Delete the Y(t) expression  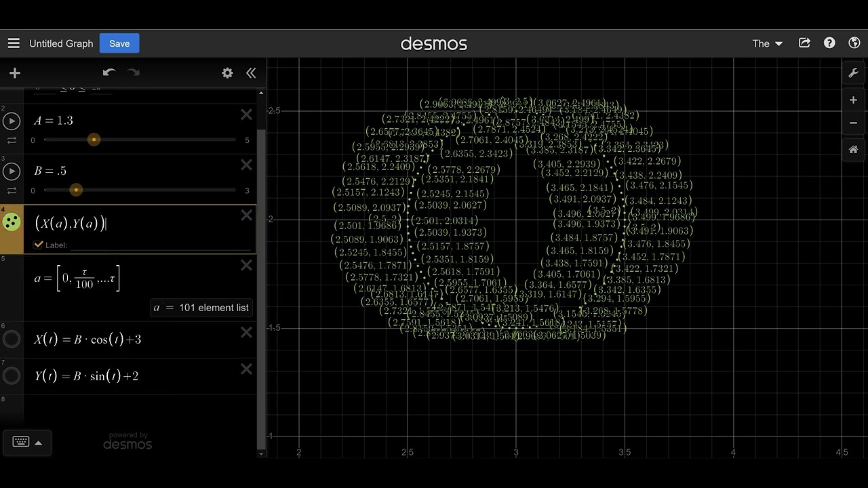247,369
